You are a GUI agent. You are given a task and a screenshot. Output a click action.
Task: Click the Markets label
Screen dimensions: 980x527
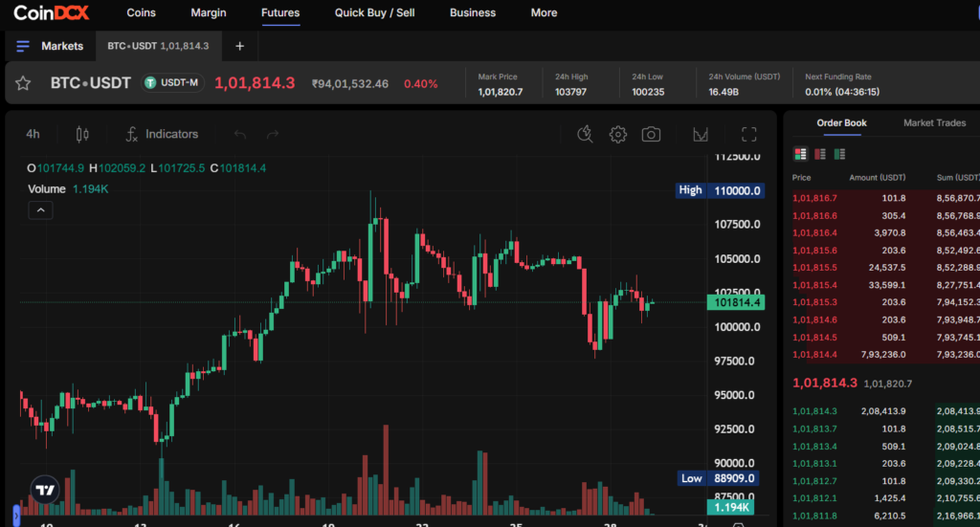(62, 46)
